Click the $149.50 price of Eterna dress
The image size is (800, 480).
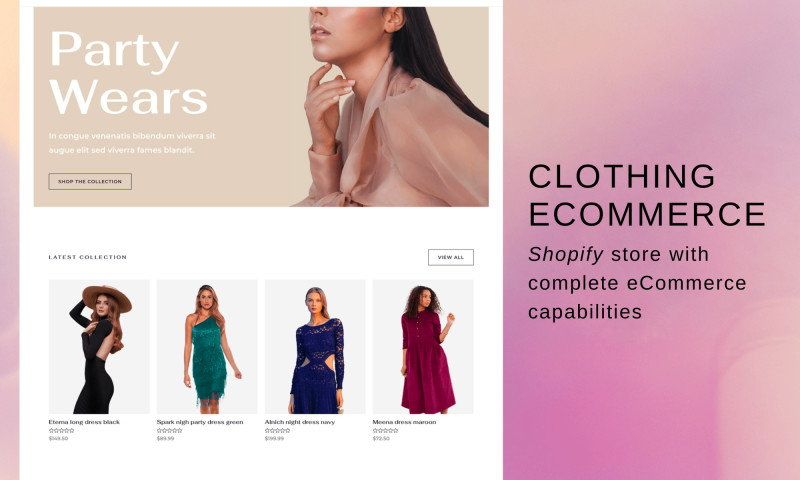point(58,438)
